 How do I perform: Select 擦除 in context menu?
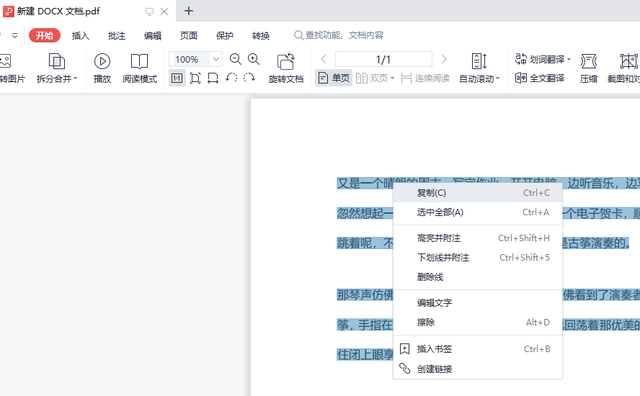click(x=478, y=323)
